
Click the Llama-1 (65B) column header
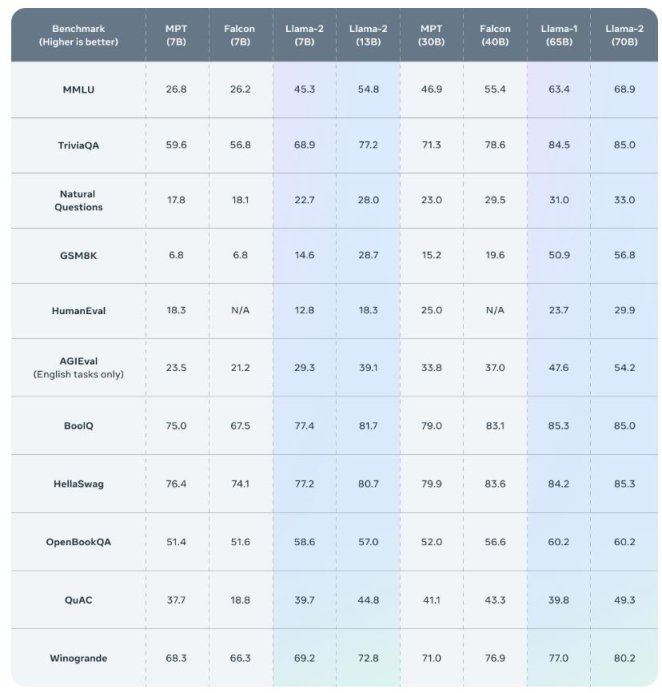tap(559, 36)
